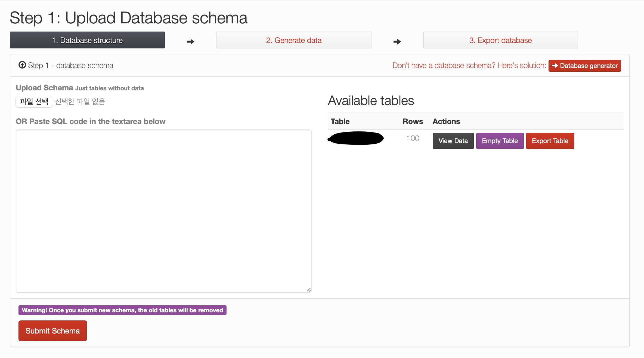The height and width of the screenshot is (358, 644).
Task: Click the red "Don't have a database schema" text
Action: click(x=469, y=66)
